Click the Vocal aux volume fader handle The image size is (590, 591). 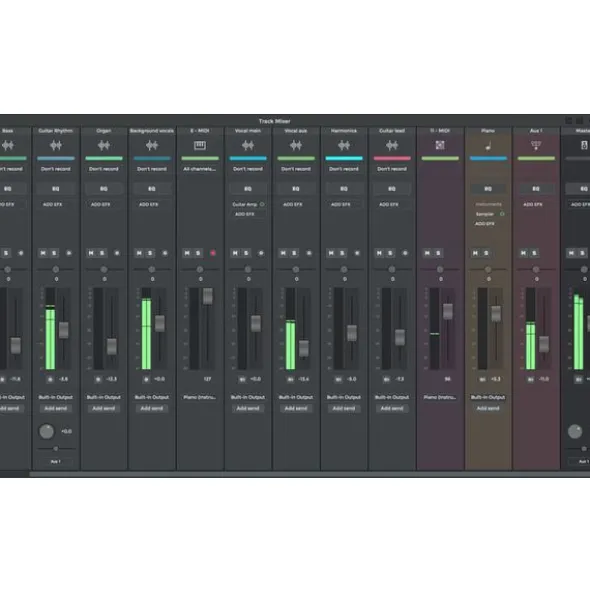pyautogui.click(x=304, y=348)
